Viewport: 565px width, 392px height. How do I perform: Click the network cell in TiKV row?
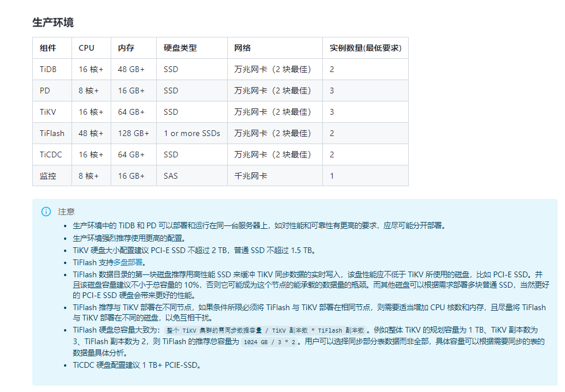click(x=275, y=112)
